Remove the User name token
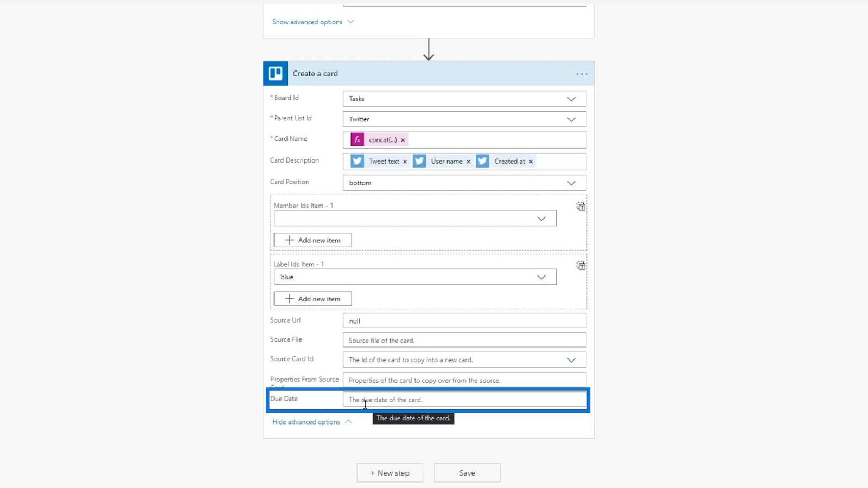This screenshot has width=868, height=488. [x=469, y=162]
